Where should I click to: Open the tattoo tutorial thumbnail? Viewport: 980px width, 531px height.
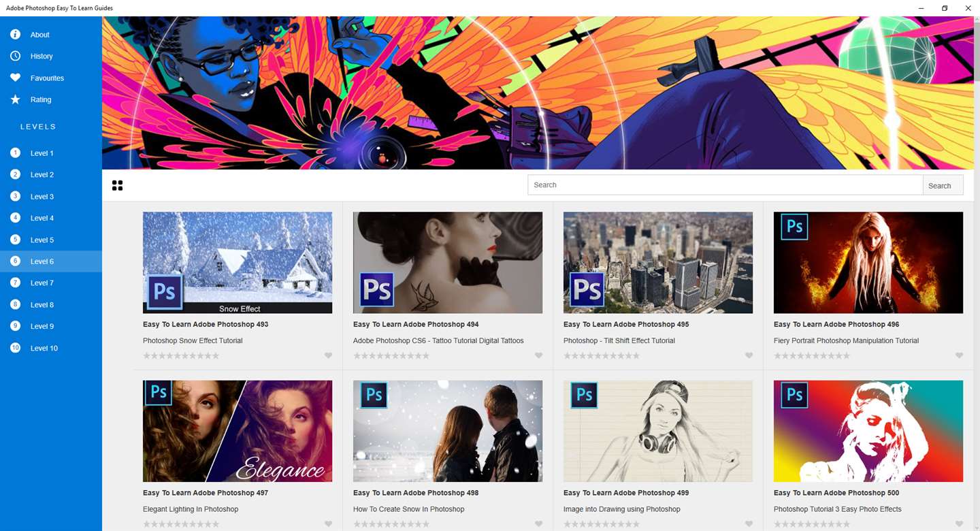pos(448,263)
